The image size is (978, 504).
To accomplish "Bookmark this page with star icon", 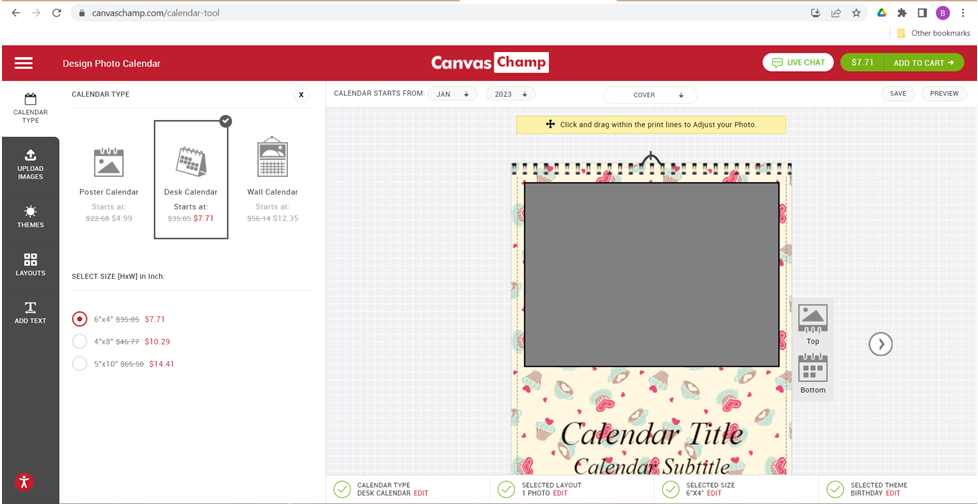I will click(x=856, y=12).
